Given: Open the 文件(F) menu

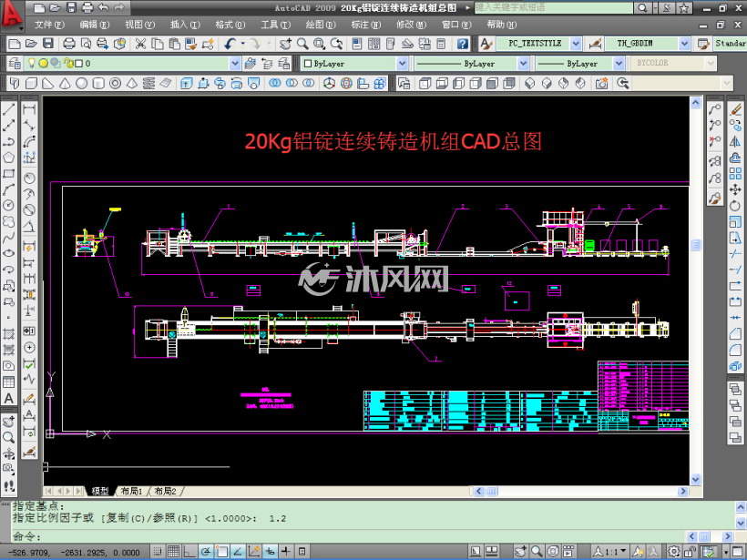Looking at the screenshot, I should coord(48,25).
